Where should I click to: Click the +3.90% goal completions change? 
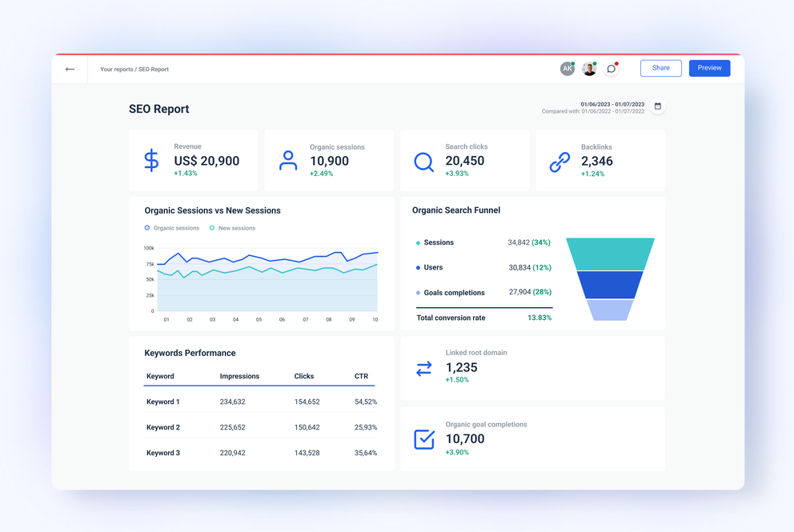pyautogui.click(x=457, y=453)
